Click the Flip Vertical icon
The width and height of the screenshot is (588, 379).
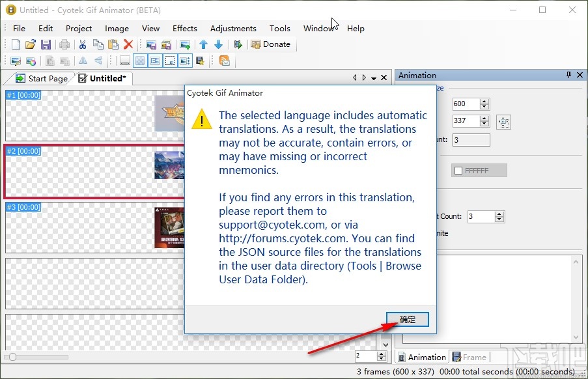point(98,61)
